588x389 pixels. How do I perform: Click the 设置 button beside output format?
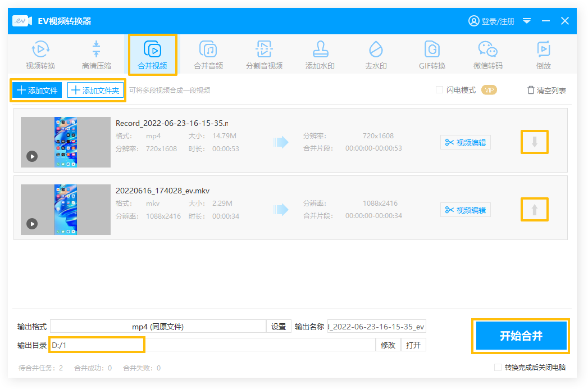pos(279,327)
